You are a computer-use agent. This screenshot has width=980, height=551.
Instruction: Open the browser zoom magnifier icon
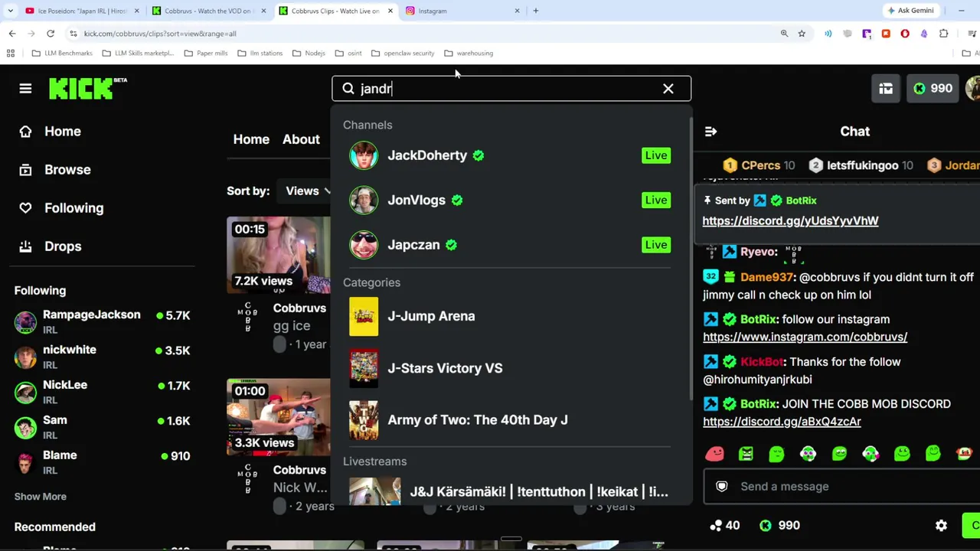click(x=784, y=34)
